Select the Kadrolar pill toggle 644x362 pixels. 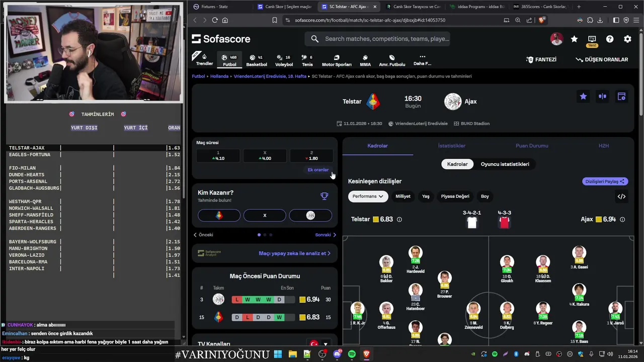coord(457,164)
